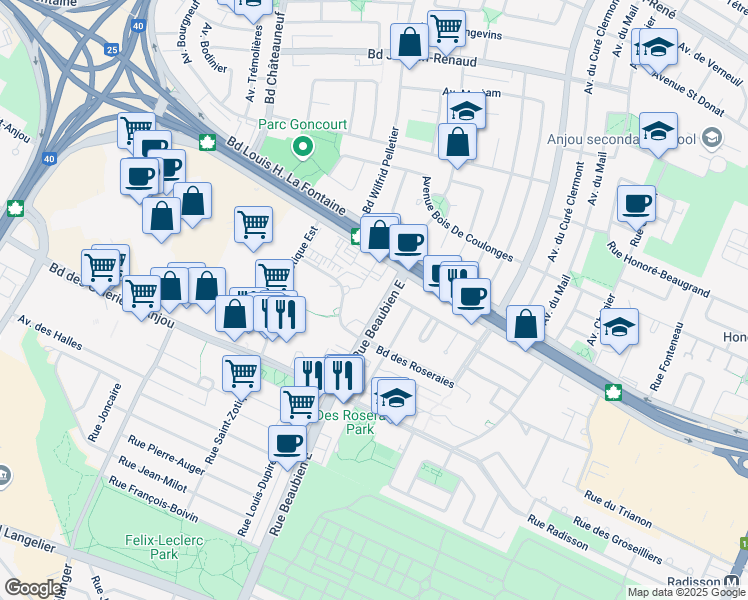Screen dimensions: 748x600
Task: Open the shopping bag pin on Bd Wilfrid Pelletier
Action: pyautogui.click(x=379, y=236)
